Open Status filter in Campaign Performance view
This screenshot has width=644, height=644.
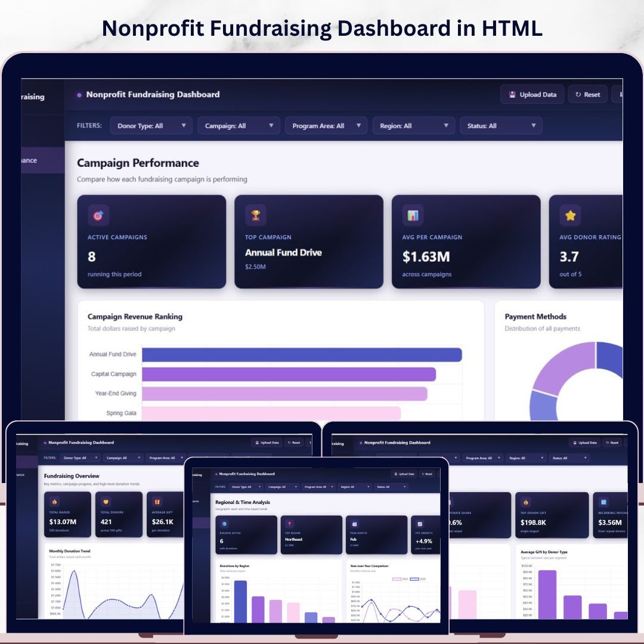501,126
